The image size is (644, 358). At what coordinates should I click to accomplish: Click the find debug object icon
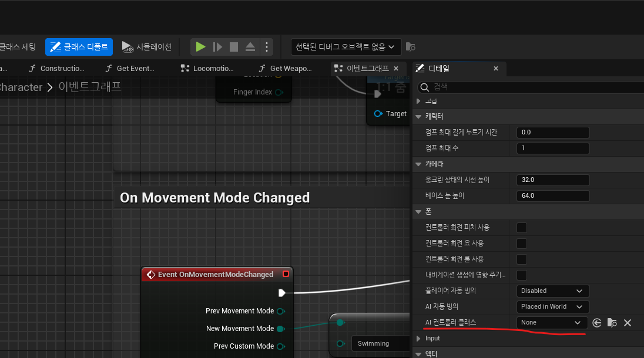[x=410, y=47]
